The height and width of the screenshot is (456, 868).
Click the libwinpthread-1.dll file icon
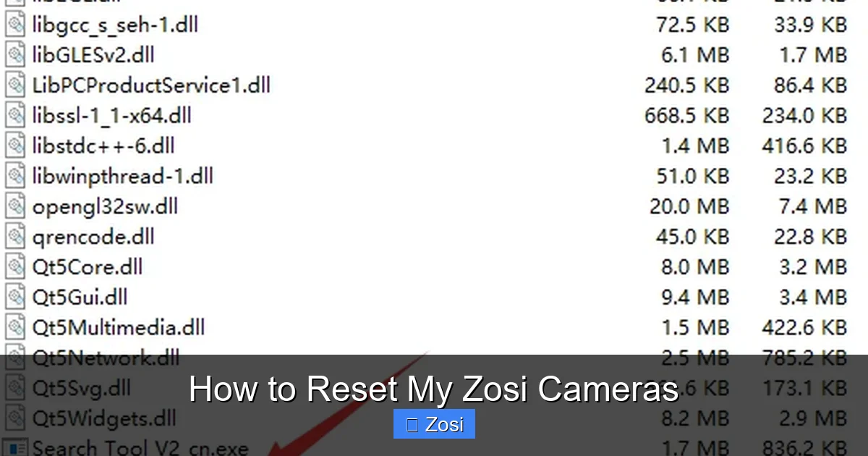pyautogui.click(x=14, y=176)
